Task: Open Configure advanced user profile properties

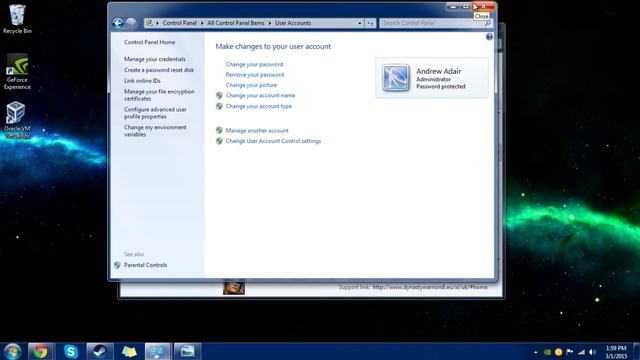Action: (155, 113)
